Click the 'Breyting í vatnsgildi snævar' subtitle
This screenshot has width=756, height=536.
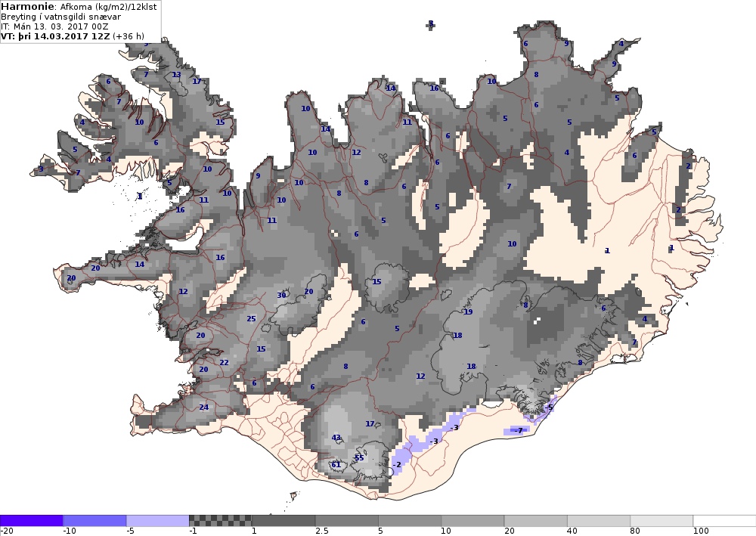pos(60,17)
